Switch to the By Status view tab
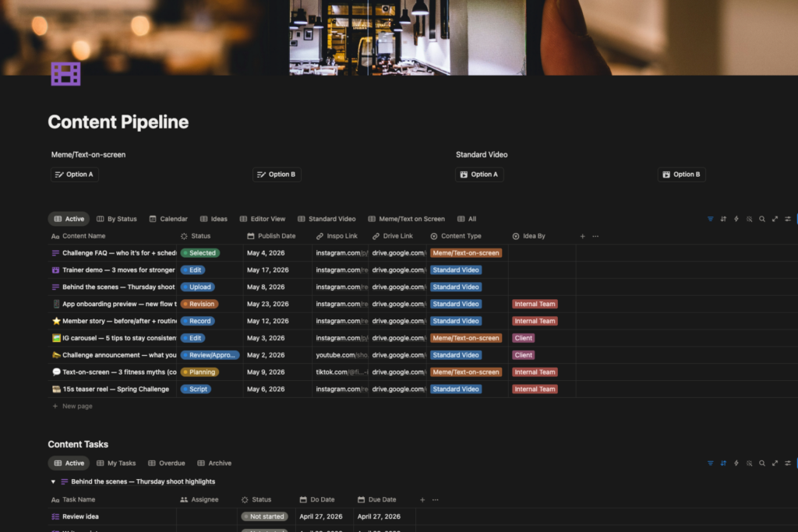 117,219
